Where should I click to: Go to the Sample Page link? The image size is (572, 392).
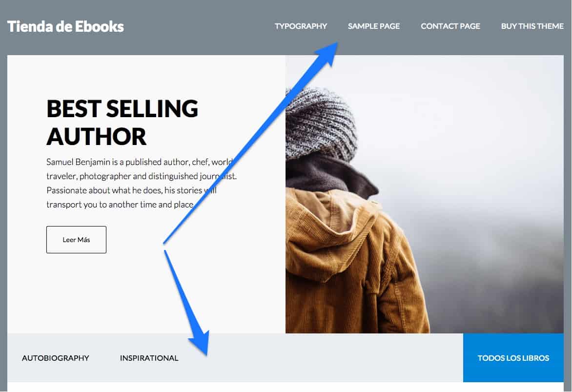coord(373,26)
